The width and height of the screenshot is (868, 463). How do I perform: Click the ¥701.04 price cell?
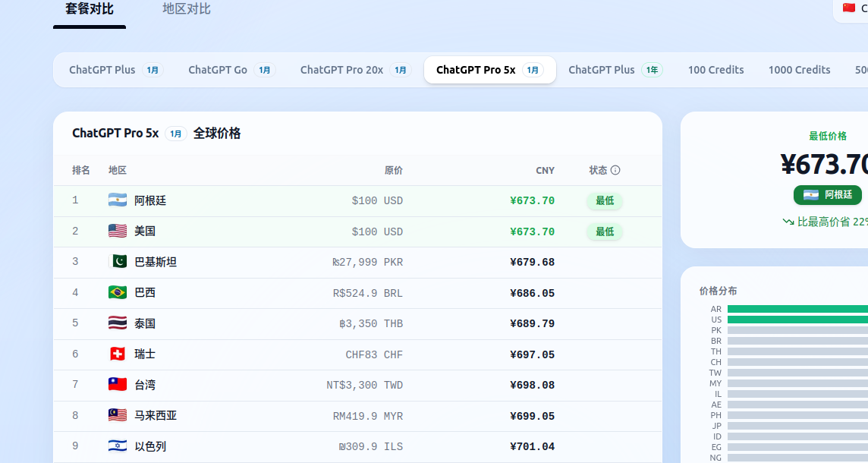pos(532,446)
